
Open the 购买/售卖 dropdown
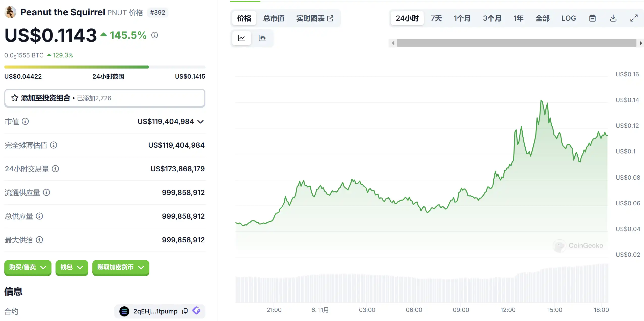point(28,267)
